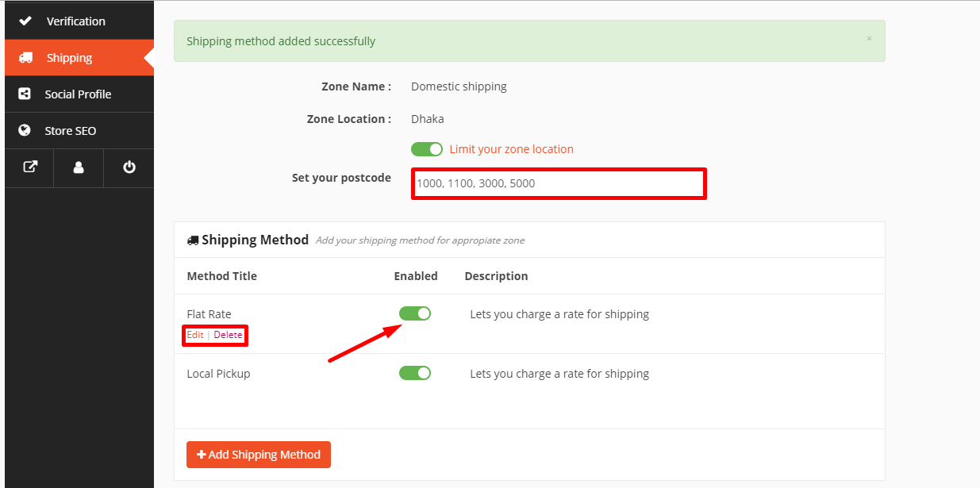Click the Set your postcode input field
Viewport: 980px width, 488px height.
(559, 183)
